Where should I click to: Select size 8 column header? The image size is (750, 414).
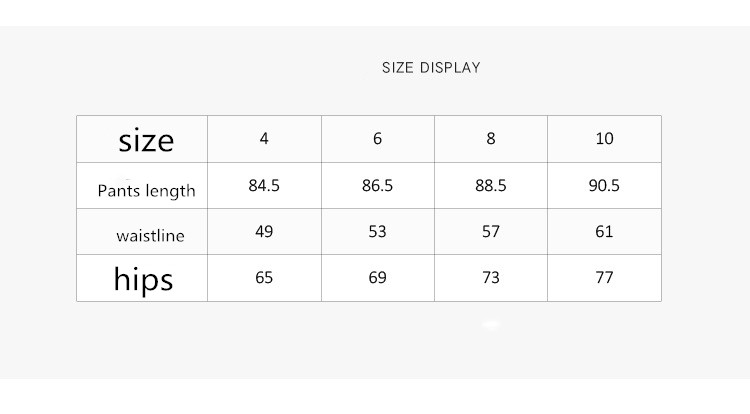491,139
